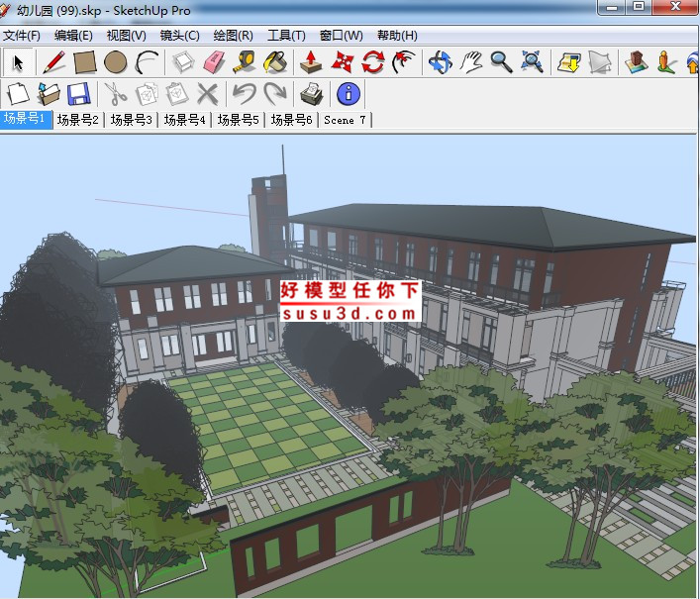Create a new file with the New icon
Screen dimensions: 700x599
[18, 94]
